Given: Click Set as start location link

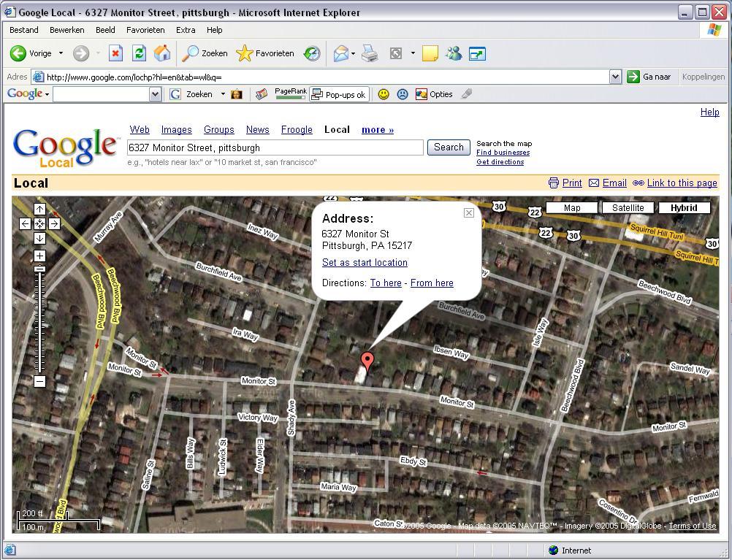Looking at the screenshot, I should 365,262.
